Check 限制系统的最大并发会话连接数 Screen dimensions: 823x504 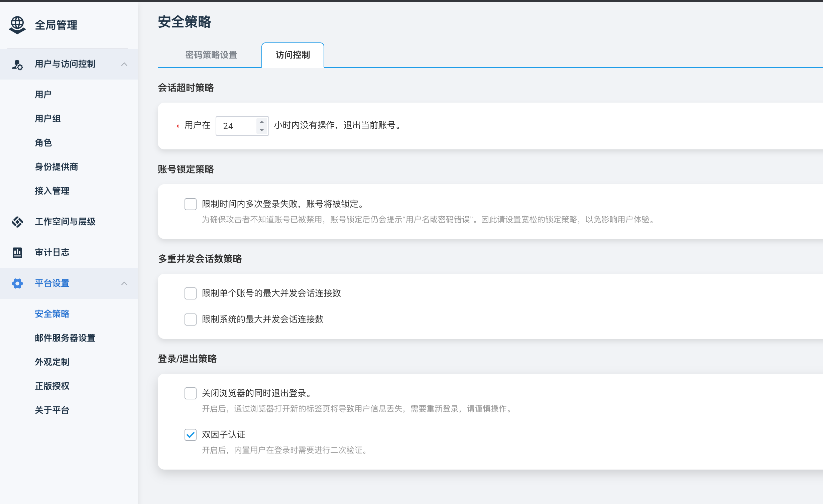[x=190, y=320]
